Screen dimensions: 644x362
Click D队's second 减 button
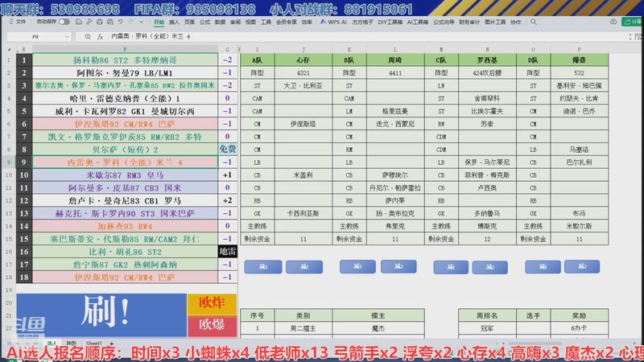pyautogui.click(x=582, y=267)
